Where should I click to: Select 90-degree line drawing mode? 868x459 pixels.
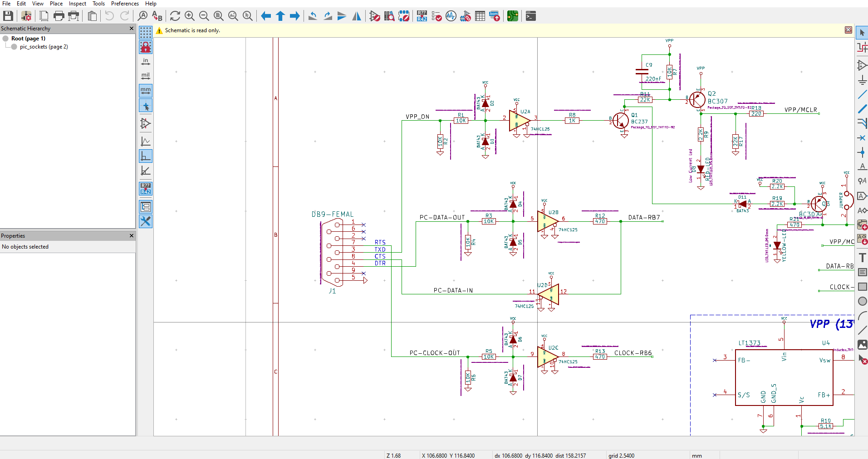click(x=146, y=156)
